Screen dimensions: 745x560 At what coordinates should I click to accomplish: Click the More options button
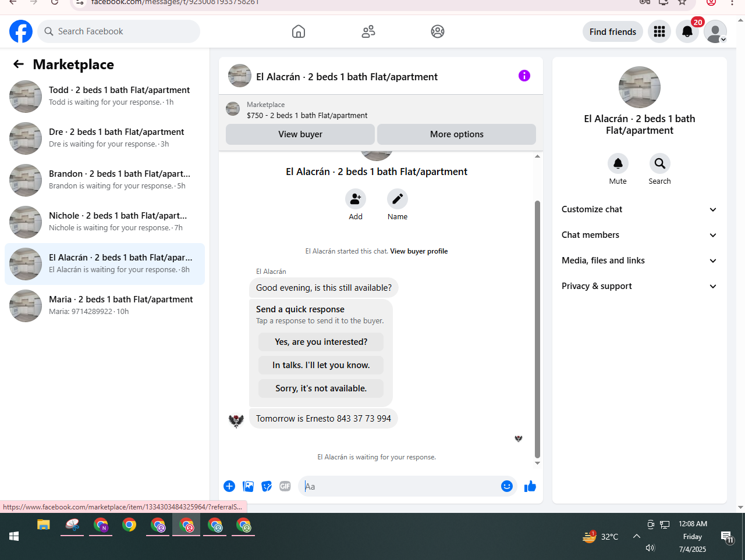point(457,134)
